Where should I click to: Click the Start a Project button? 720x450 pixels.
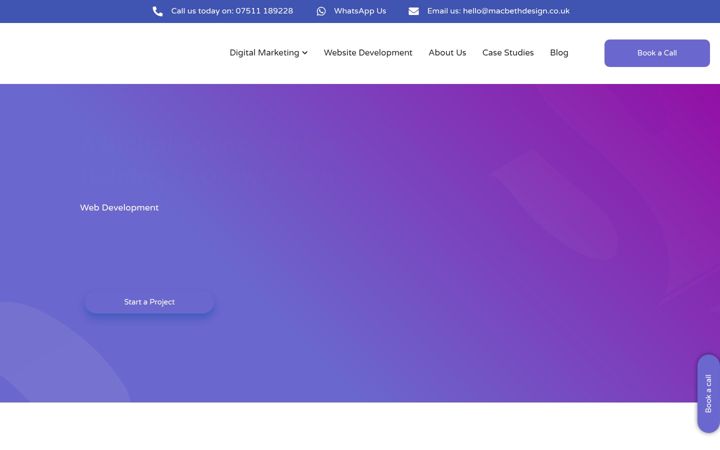pos(149,302)
